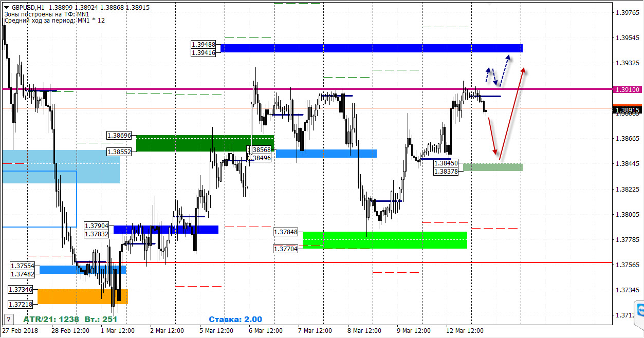Click the 'ATR/21: 1238' label
The height and width of the screenshot is (338, 644).
point(51,320)
